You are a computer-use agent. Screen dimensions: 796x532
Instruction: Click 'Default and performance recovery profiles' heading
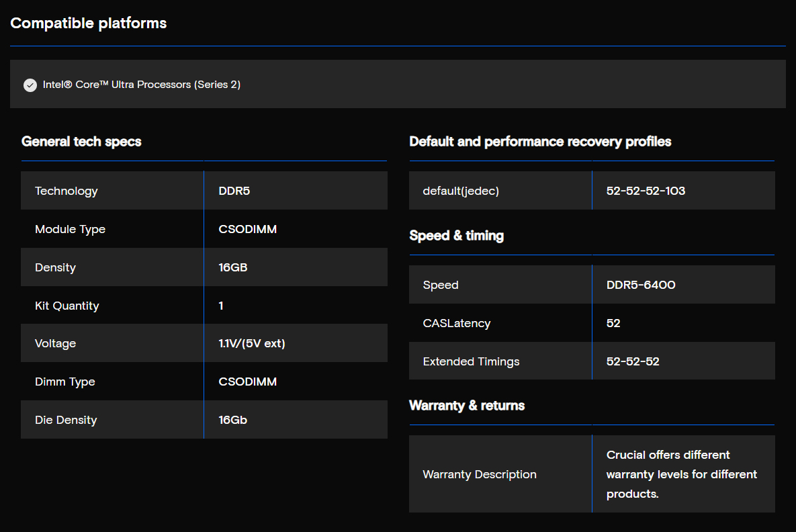click(x=540, y=142)
